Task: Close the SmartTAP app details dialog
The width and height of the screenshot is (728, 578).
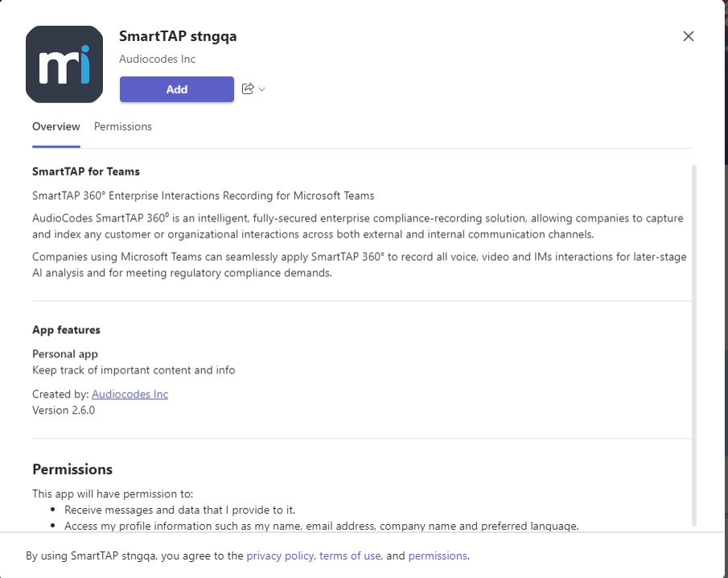Action: [x=688, y=36]
